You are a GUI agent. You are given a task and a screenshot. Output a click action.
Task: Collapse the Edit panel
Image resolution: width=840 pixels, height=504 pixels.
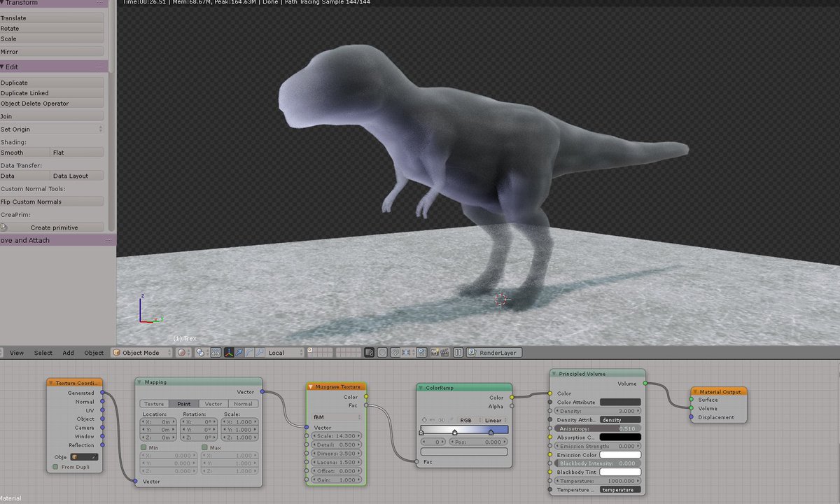pos(3,66)
